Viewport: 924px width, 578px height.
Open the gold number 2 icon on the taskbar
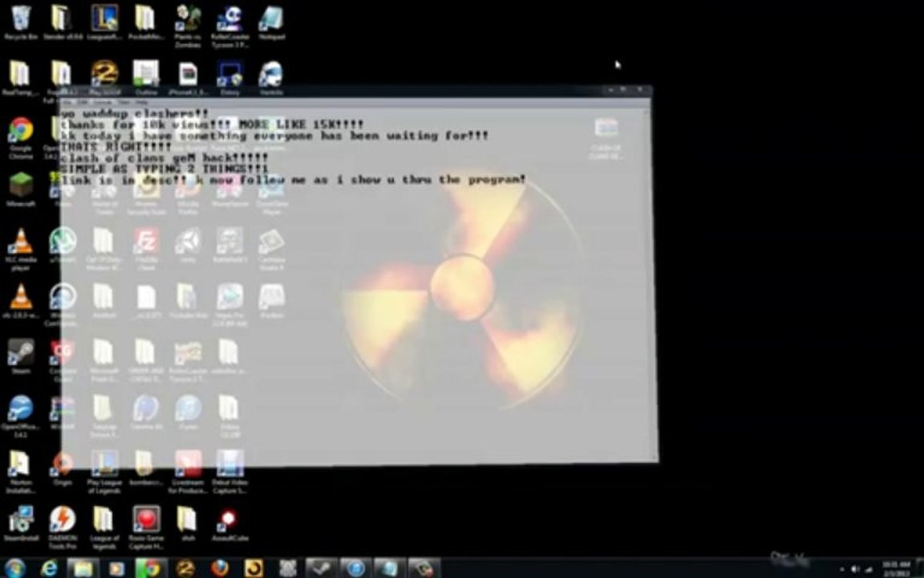pyautogui.click(x=185, y=568)
